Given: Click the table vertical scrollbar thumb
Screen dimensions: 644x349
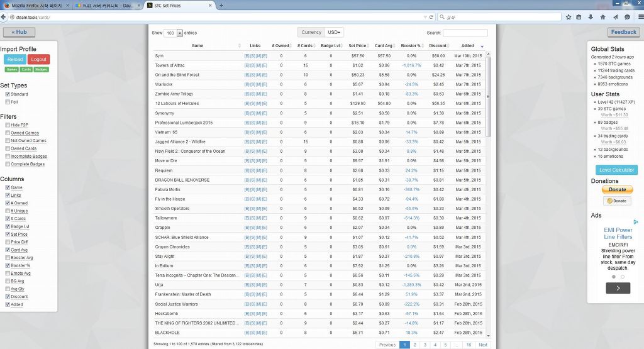Looking at the screenshot, I should pyautogui.click(x=488, y=96).
